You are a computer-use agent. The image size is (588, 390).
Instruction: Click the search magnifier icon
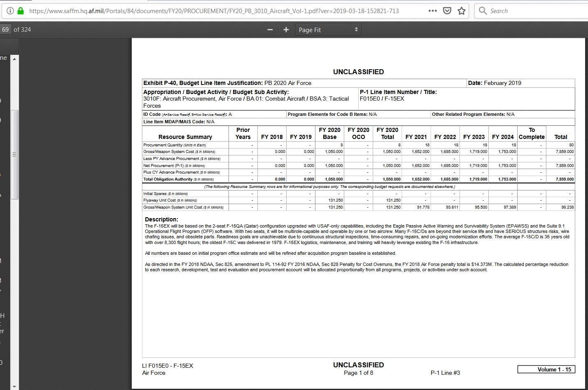point(483,11)
